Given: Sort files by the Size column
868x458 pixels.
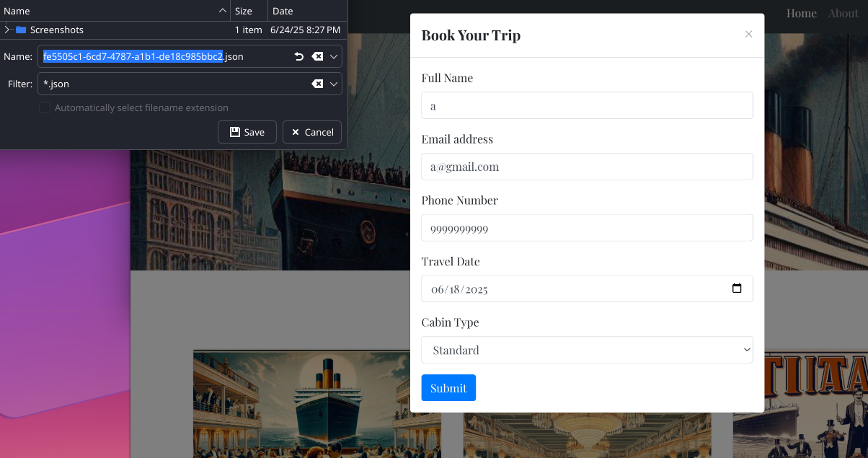Looking at the screenshot, I should [x=249, y=11].
